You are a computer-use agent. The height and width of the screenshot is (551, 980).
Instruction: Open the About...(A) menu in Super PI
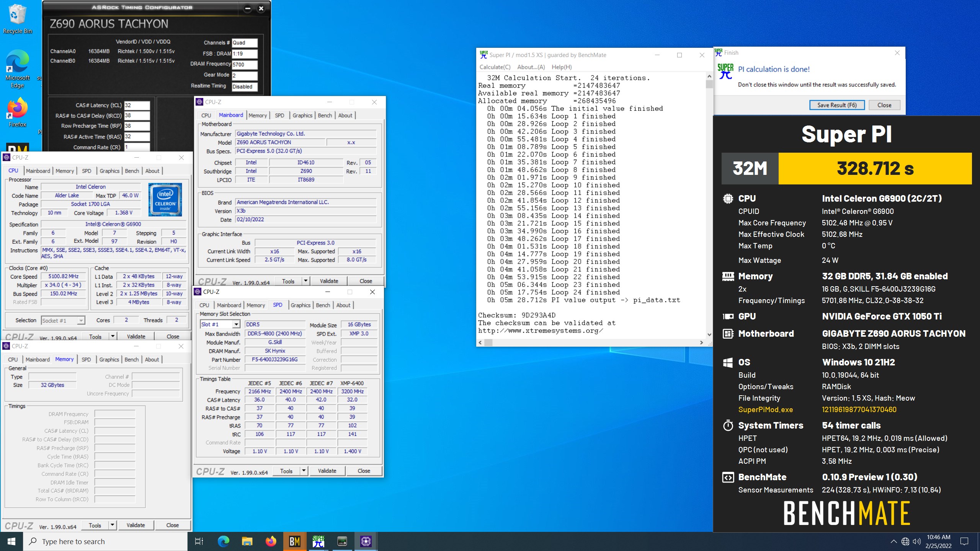tap(531, 67)
